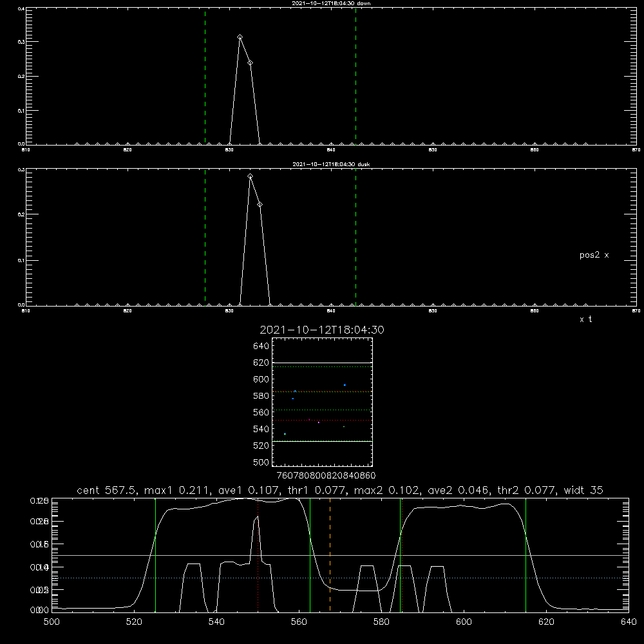Click the '500' y-axis label in middle plot

pyautogui.click(x=261, y=462)
